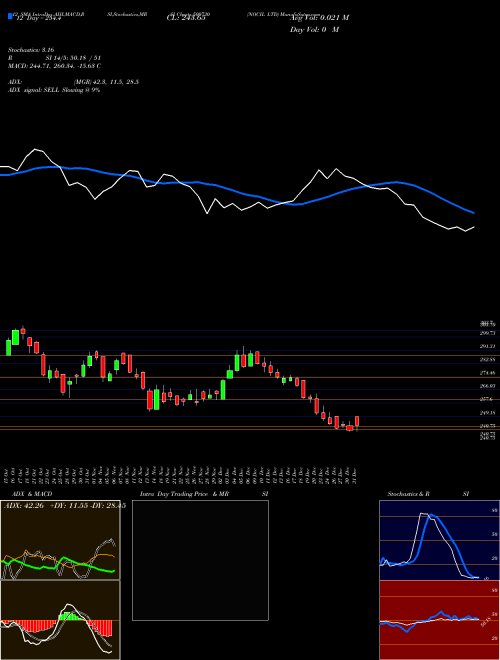This screenshot has height=660, width=500.
Task: Open the red RSI mini chart
Action: pos(439,620)
